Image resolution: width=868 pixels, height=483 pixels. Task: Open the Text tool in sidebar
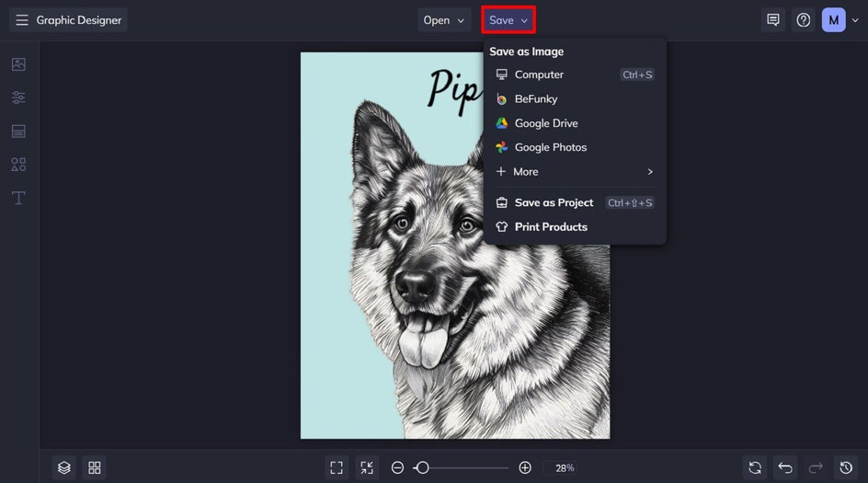(x=18, y=198)
